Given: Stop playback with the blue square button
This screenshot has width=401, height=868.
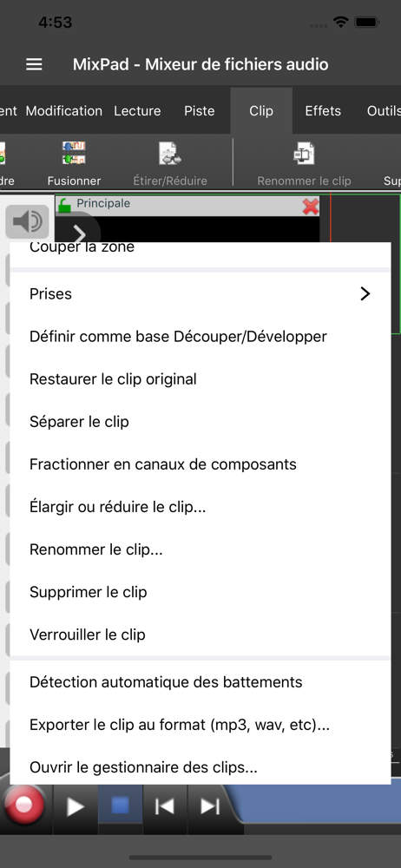Looking at the screenshot, I should pyautogui.click(x=120, y=806).
